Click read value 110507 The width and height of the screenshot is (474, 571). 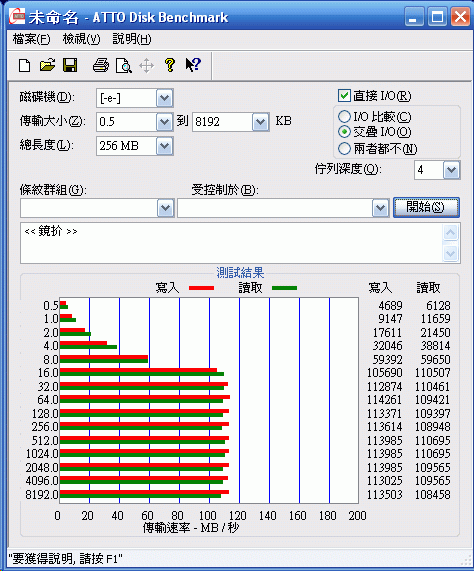click(x=432, y=373)
